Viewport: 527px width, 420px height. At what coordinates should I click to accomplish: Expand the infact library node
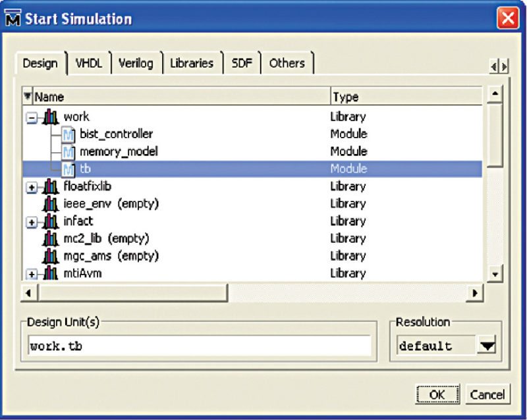(31, 222)
